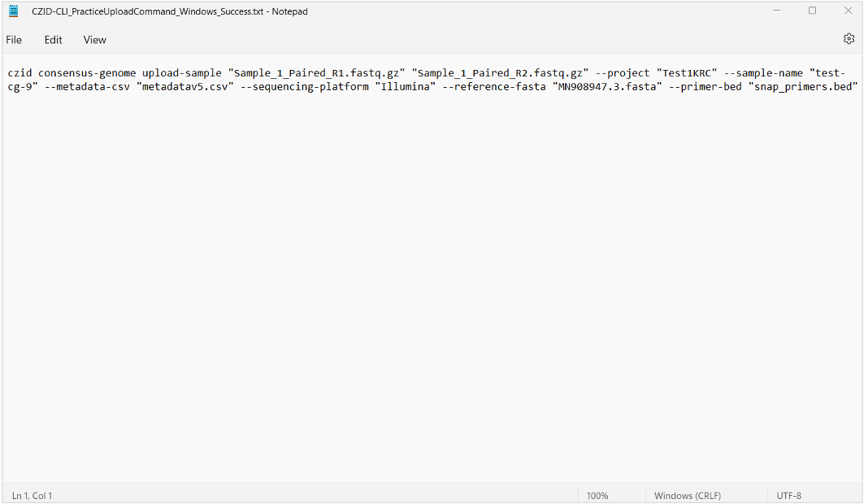
Task: Click on "consensus-genome" in the command
Action: click(x=86, y=73)
